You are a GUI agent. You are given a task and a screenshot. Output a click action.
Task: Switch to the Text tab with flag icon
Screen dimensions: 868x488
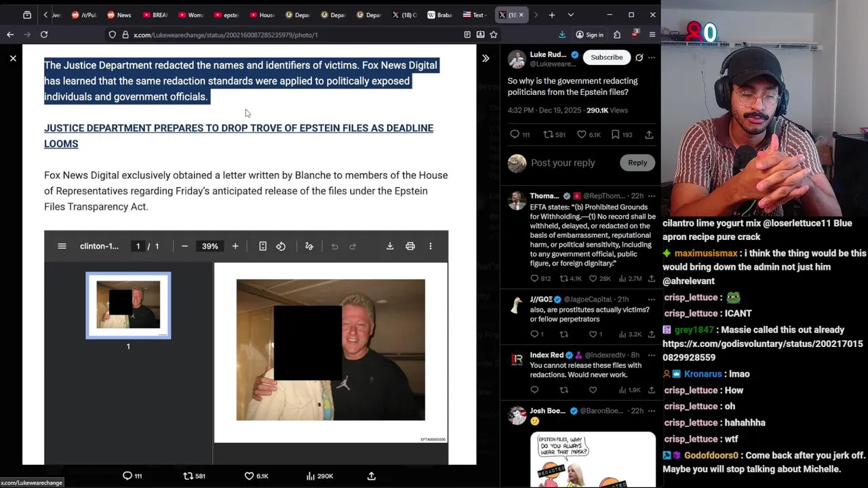pos(474,15)
